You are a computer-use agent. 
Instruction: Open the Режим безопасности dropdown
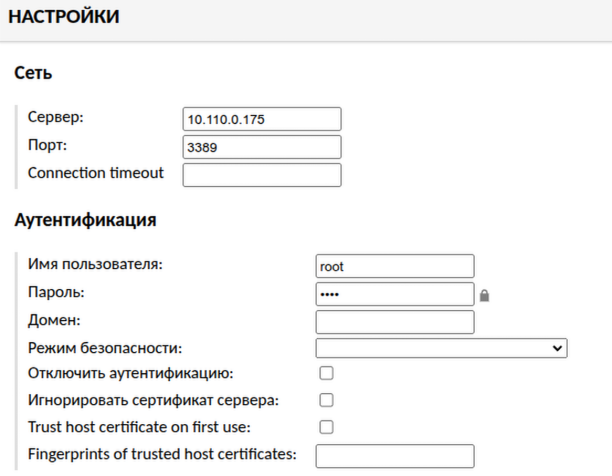click(441, 348)
